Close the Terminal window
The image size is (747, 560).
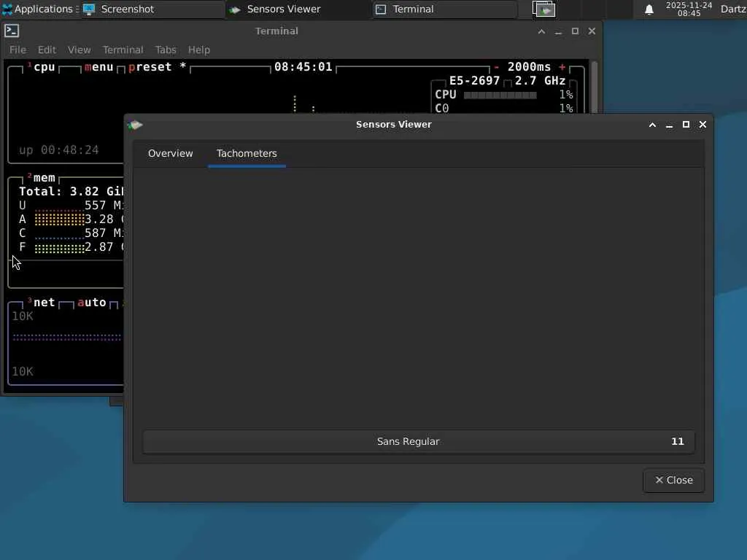(592, 31)
